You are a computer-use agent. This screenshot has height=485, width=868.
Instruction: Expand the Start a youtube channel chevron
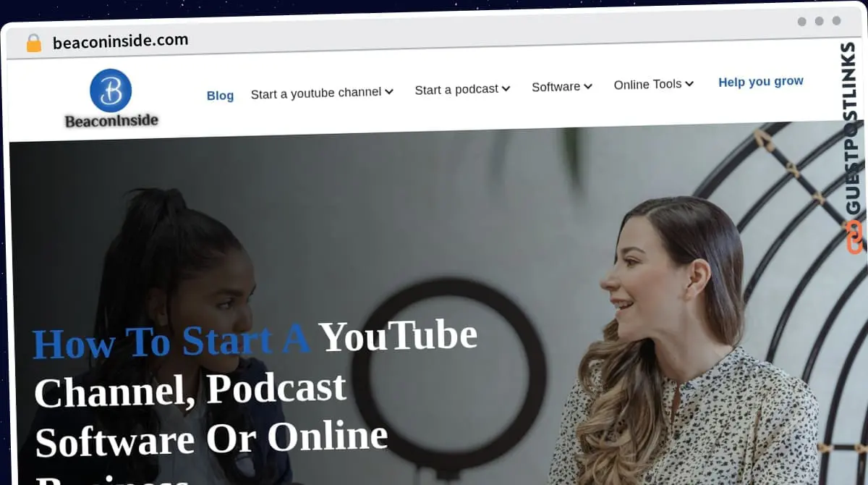[389, 92]
